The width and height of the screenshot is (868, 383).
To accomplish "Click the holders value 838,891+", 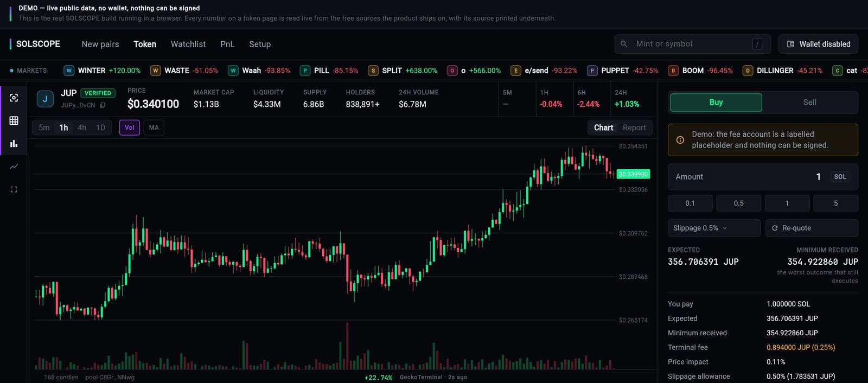I will click(x=363, y=104).
